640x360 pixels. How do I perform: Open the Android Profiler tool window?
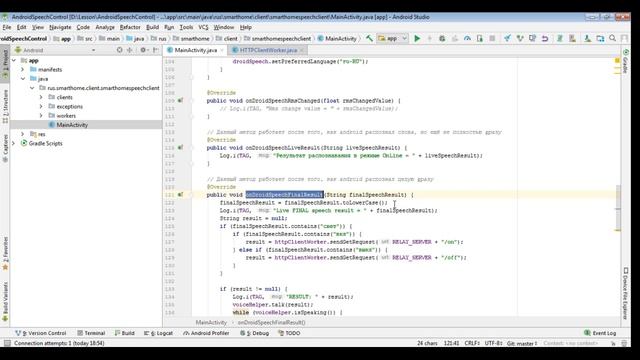206,333
